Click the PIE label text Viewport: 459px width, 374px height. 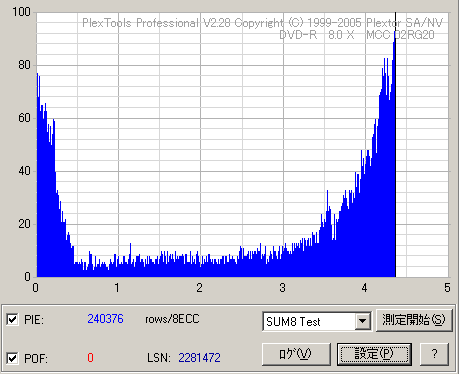(34, 320)
